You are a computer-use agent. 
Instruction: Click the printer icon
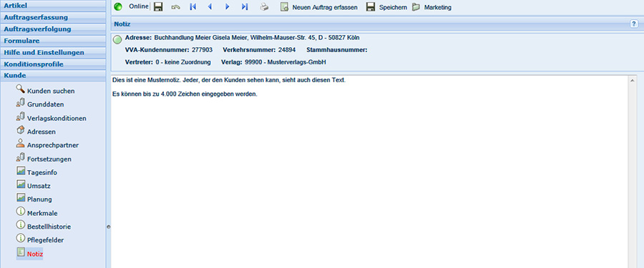pyautogui.click(x=264, y=7)
